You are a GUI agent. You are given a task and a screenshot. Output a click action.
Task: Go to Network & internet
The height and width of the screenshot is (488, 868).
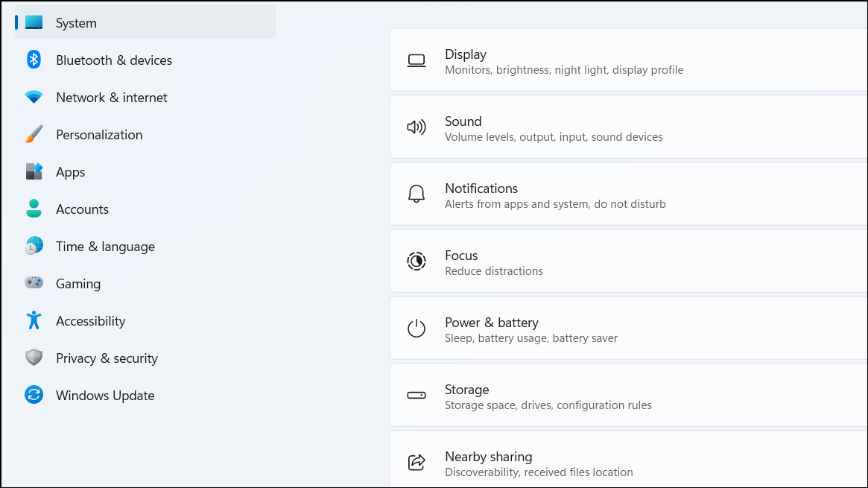coord(145,98)
